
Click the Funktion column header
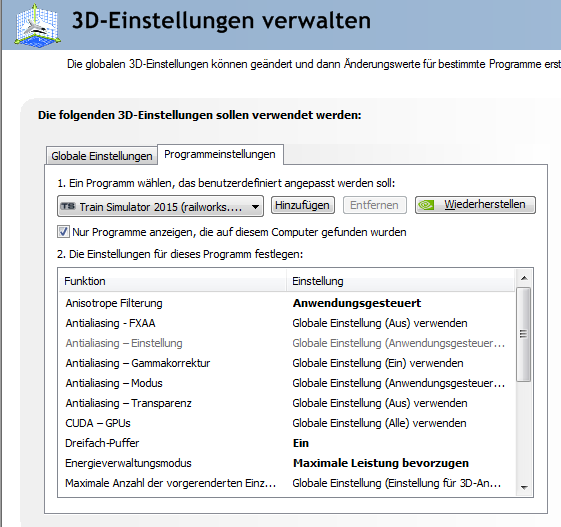[172, 281]
